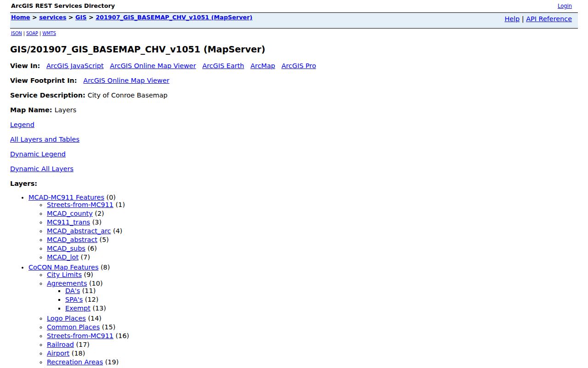Open ArcGIS Online Map Viewer in View In row
The width and height of the screenshot is (588, 368).
153,66
